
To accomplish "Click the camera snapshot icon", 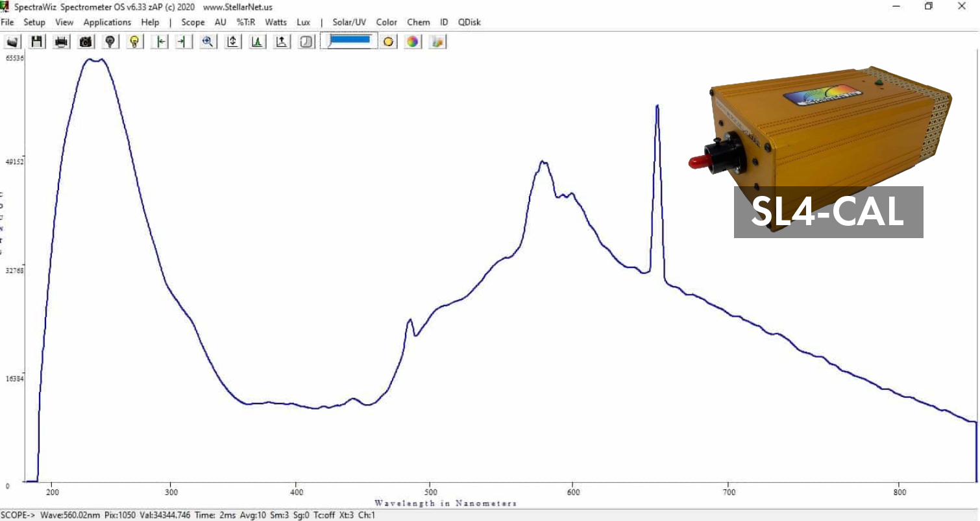I will 86,42.
